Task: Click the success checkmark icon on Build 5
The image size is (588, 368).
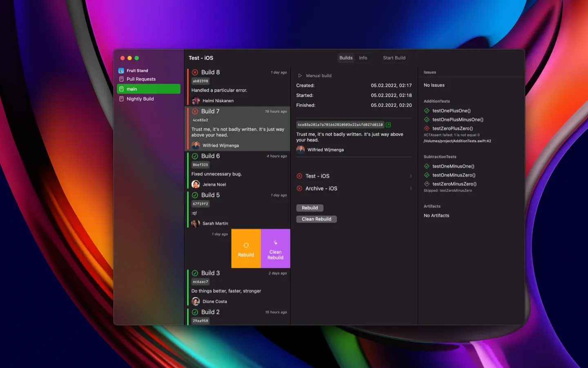Action: pos(195,195)
